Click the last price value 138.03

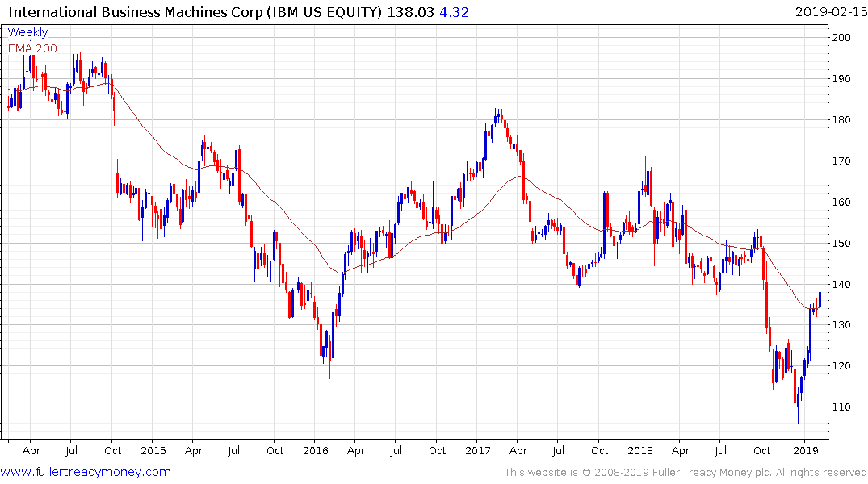pyautogui.click(x=411, y=12)
